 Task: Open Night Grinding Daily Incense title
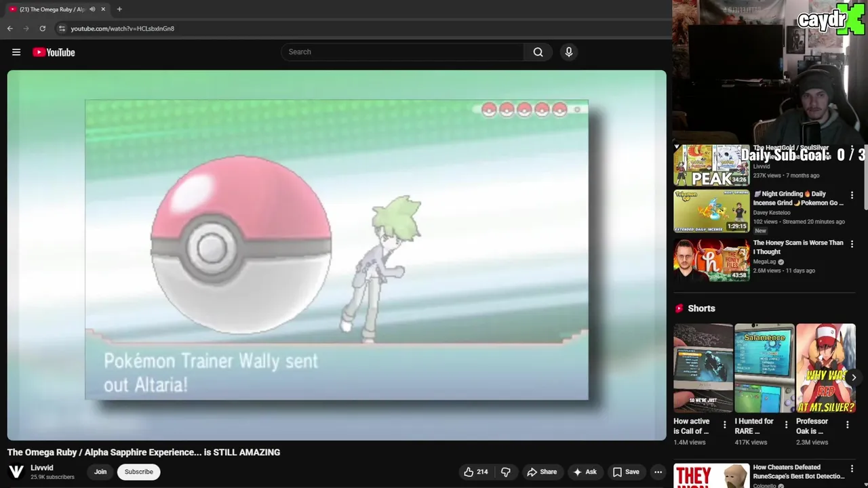798,199
